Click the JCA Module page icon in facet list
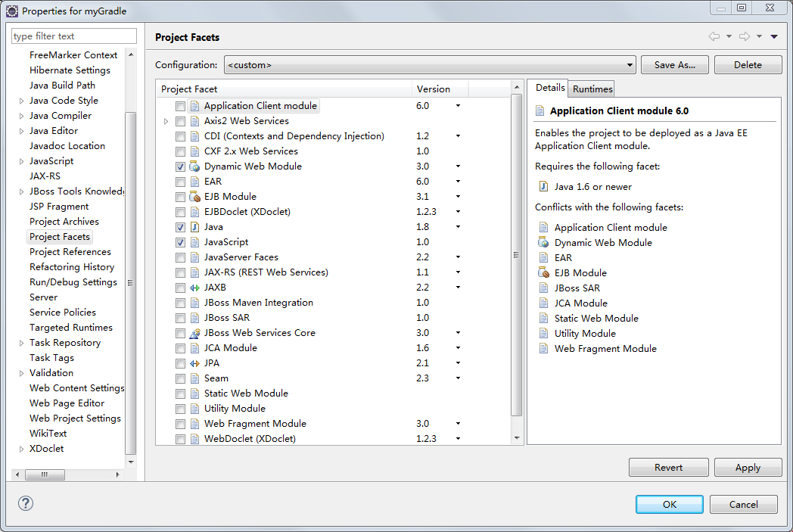 click(194, 348)
